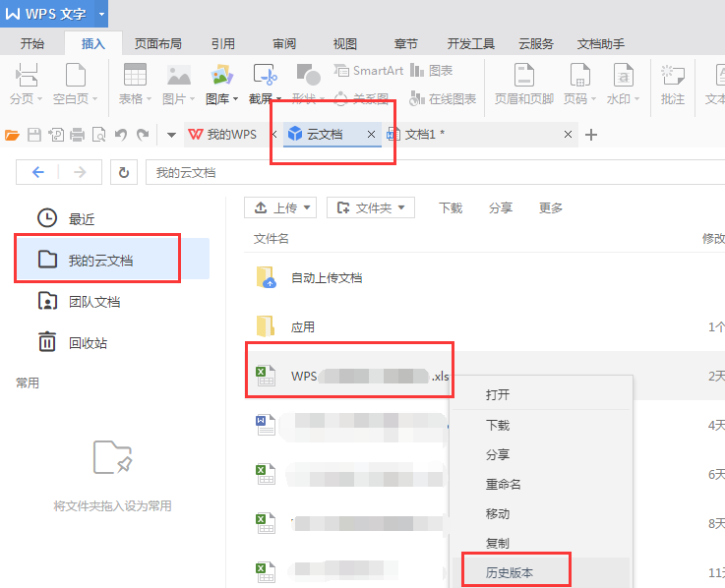The height and width of the screenshot is (588, 725).
Task: Insert a blank page icon
Action: [76, 76]
